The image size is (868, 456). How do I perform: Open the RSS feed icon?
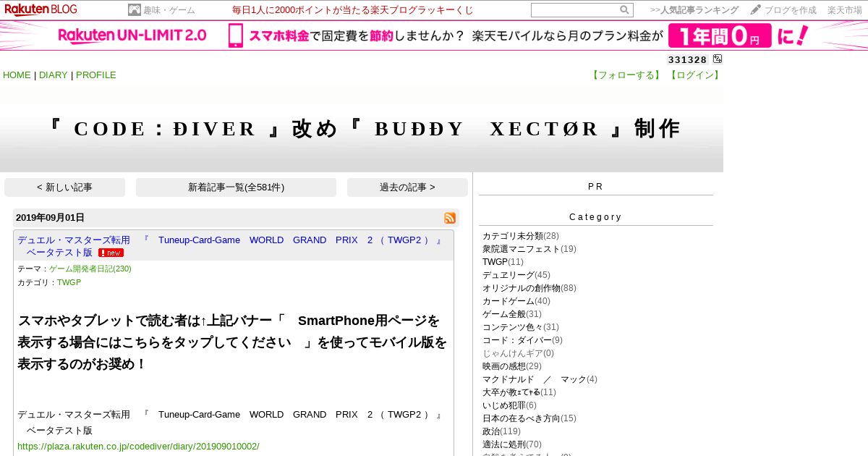pos(450,218)
